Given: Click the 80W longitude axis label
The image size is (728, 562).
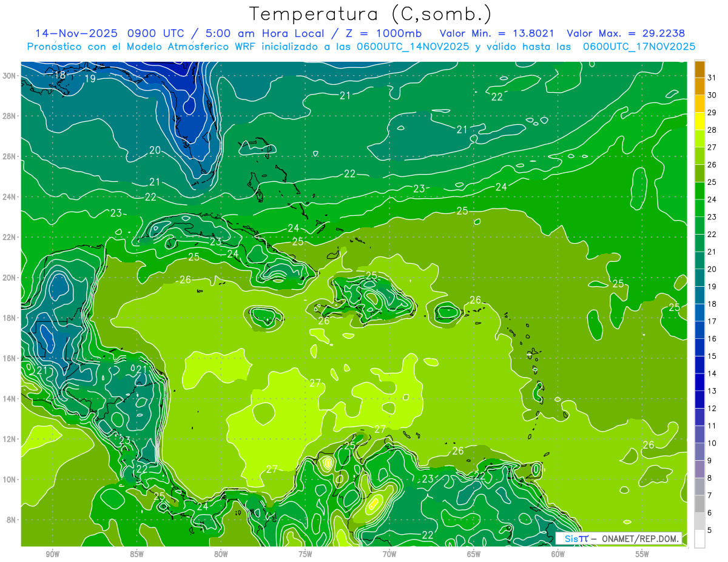Looking at the screenshot, I should (x=221, y=554).
